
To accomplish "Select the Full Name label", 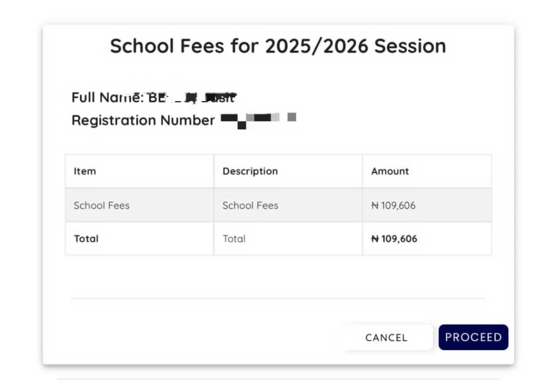I will (x=107, y=98).
